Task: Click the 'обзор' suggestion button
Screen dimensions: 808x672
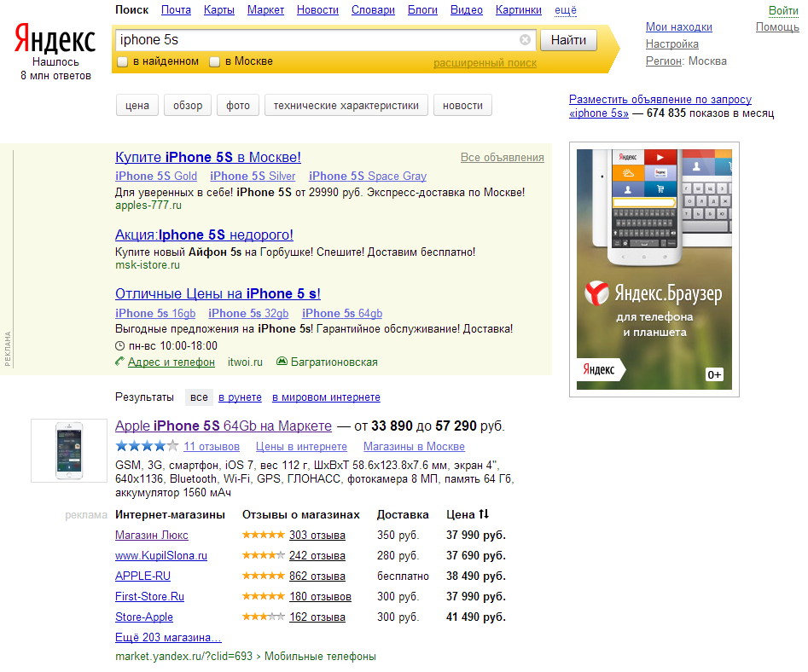Action: (x=188, y=105)
